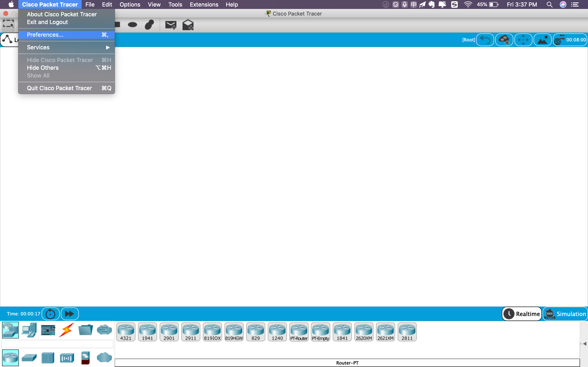Click the Add Complex PDU open envelope icon
This screenshot has height=367, width=588.
(188, 25)
